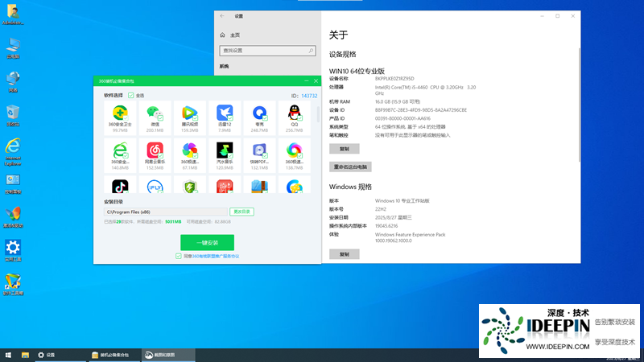
Task: Click the Settings About page scrollbar
Action: (x=579, y=105)
